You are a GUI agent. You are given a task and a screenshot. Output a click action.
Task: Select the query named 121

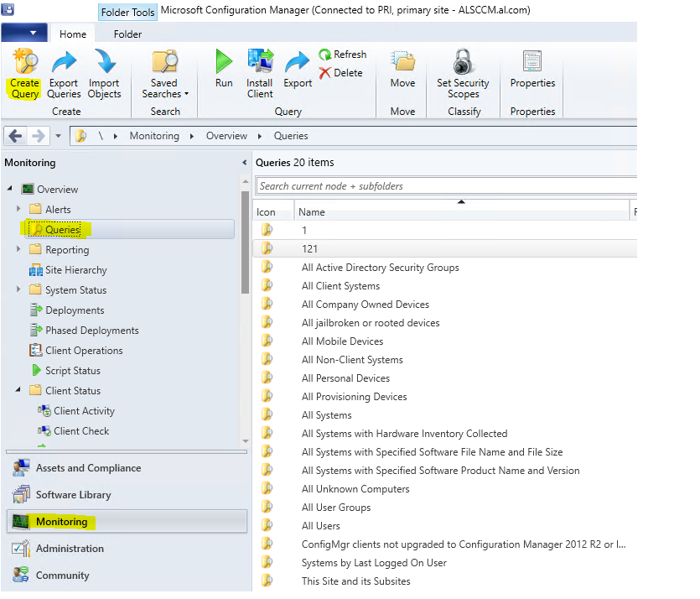pyautogui.click(x=445, y=249)
